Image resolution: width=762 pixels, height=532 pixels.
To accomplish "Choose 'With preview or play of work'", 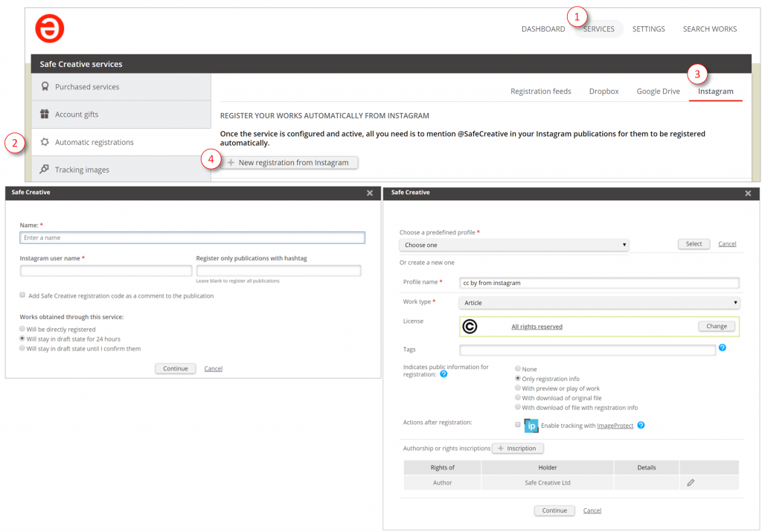I will (518, 388).
